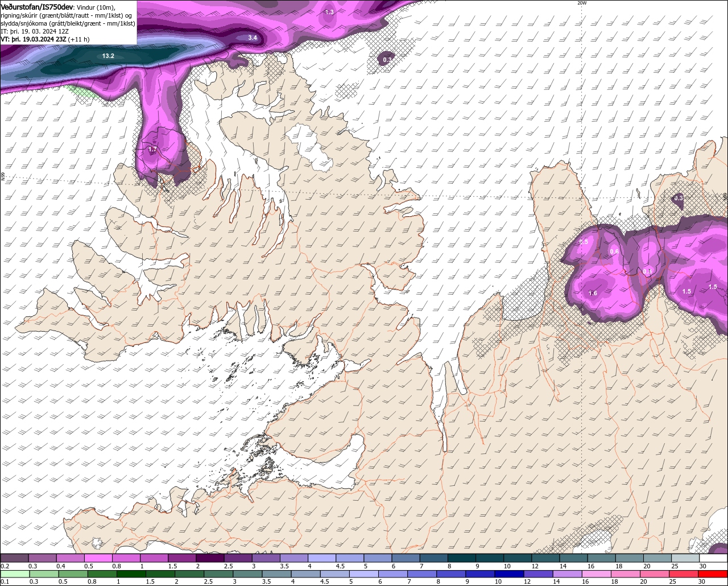Click upper scale white swatch after 30
The width and height of the screenshot is (728, 586).
coord(714,558)
